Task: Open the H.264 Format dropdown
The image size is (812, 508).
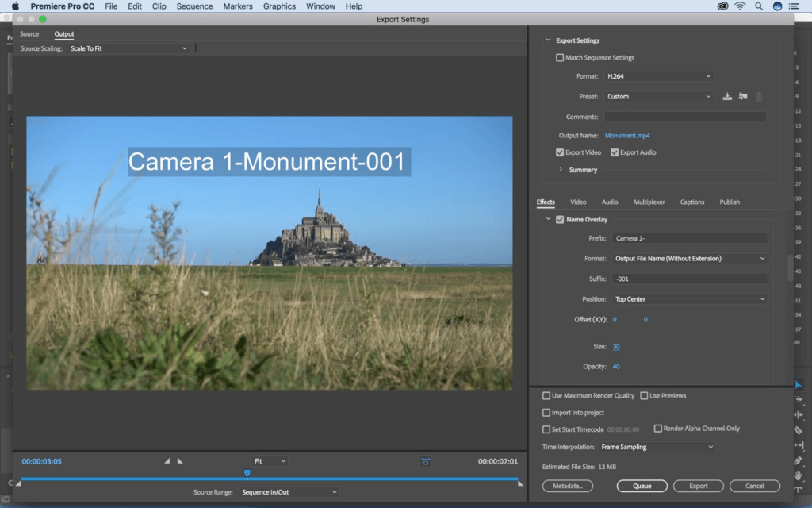Action: click(x=657, y=76)
